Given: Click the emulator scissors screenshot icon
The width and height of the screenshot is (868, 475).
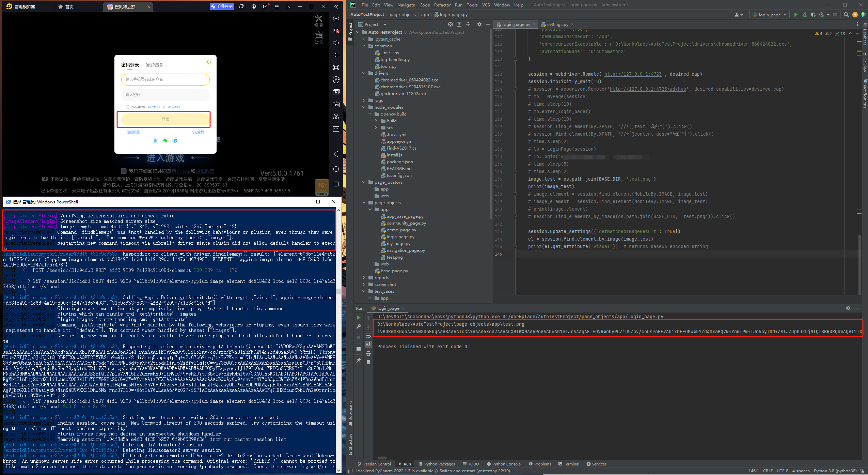Looking at the screenshot, I should coord(336,117).
